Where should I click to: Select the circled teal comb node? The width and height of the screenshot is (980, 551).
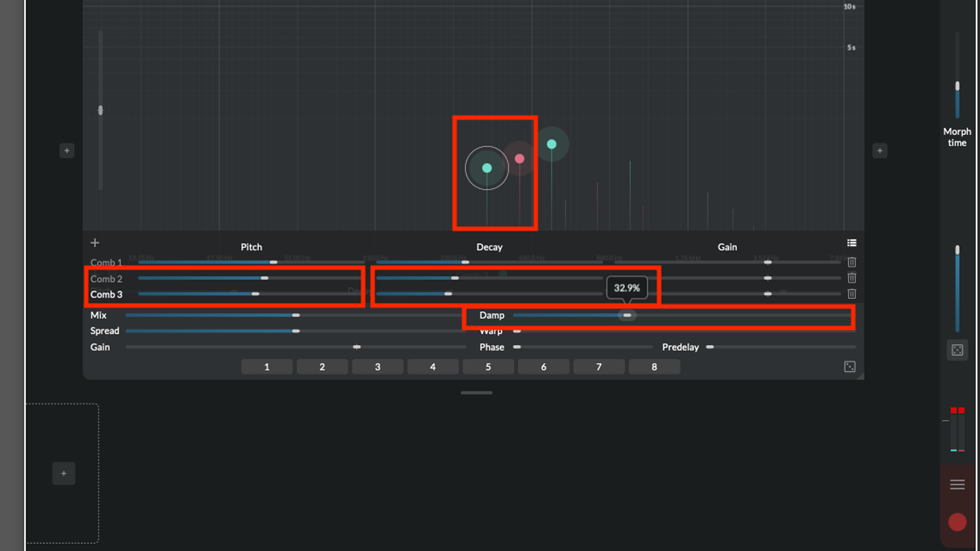point(487,168)
